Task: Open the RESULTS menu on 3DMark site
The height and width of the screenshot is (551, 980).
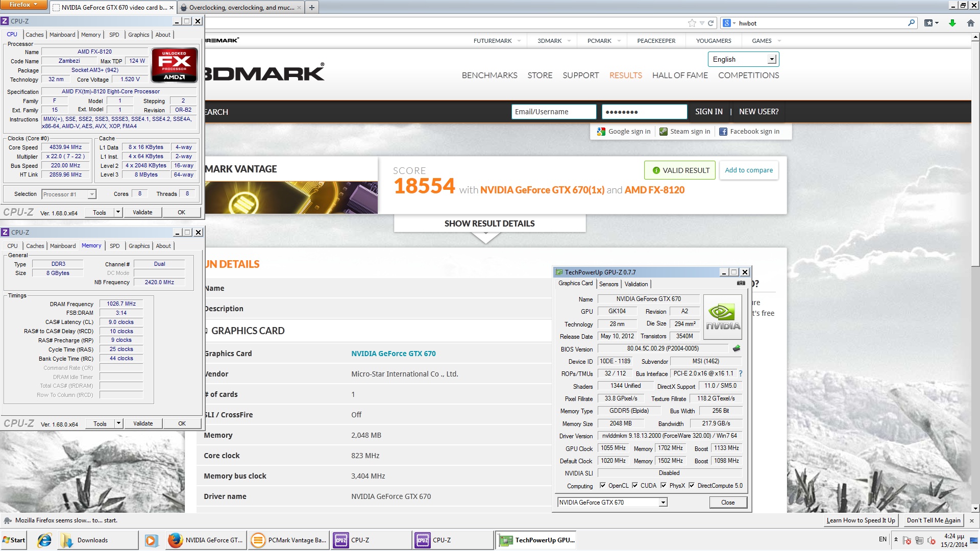Action: tap(626, 76)
